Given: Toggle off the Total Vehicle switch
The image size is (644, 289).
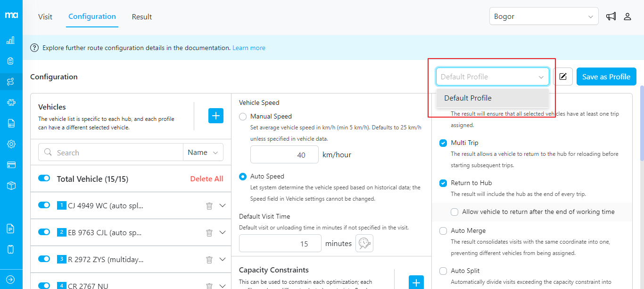Looking at the screenshot, I should point(44,178).
